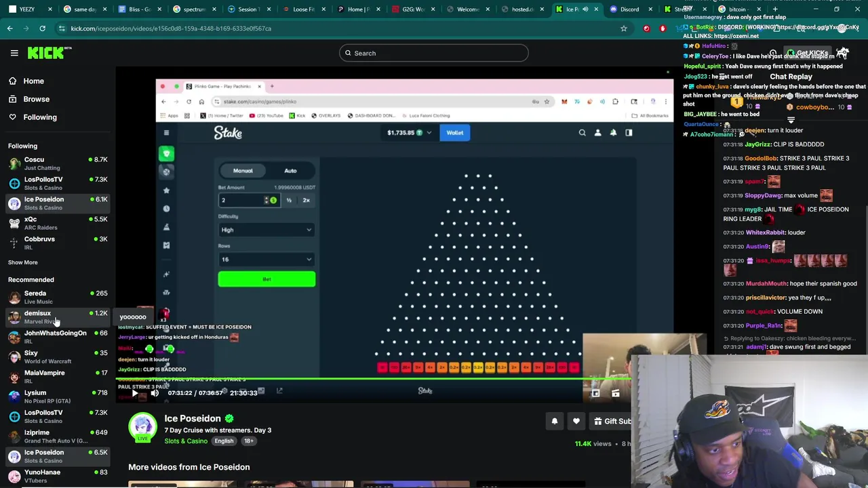868x488 pixels.
Task: Click Stake profile person icon
Action: 597,133
